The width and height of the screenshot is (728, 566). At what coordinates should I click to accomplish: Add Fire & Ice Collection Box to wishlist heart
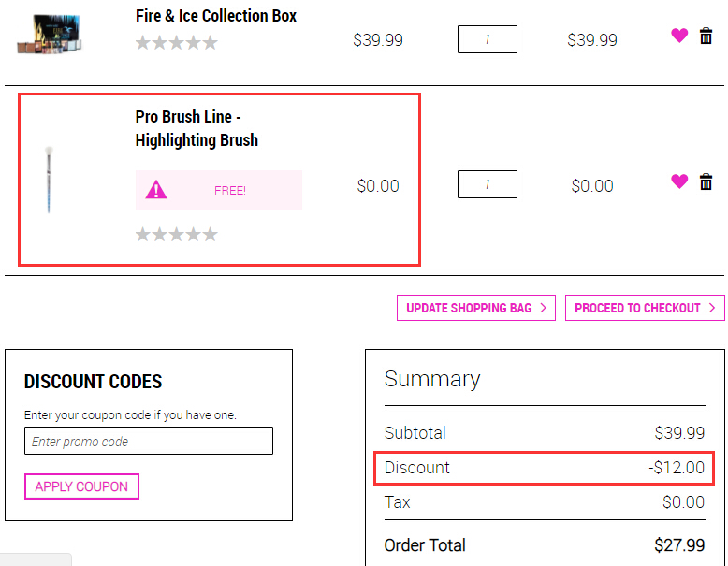point(679,35)
